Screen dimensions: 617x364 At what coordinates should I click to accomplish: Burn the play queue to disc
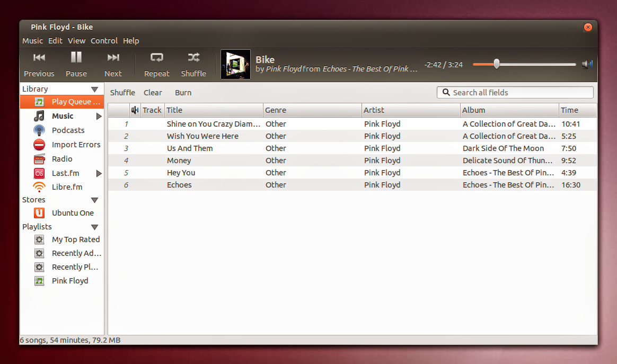183,92
